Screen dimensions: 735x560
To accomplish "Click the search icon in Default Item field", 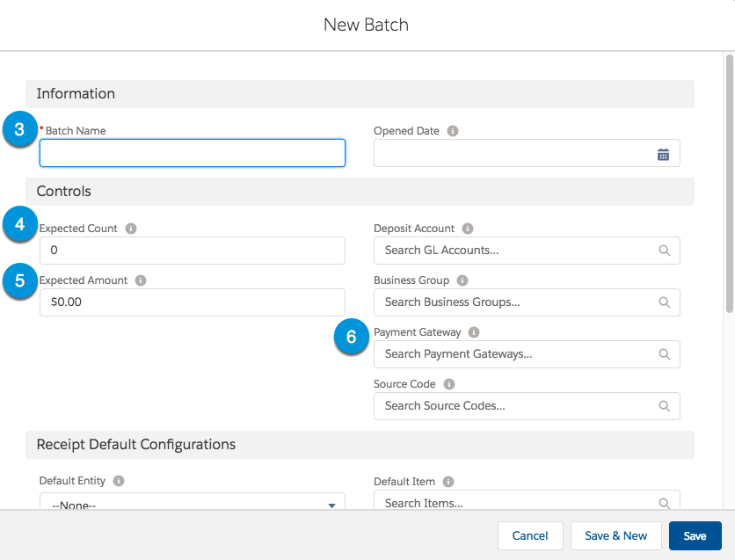I will [x=665, y=502].
